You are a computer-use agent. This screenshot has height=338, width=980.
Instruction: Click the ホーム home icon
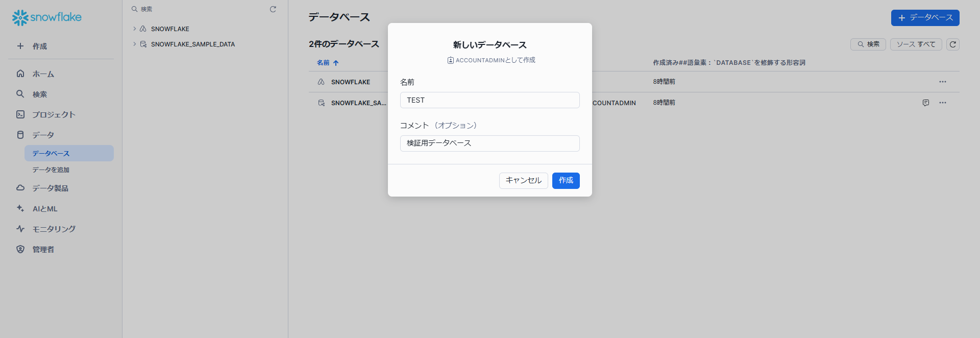[20, 74]
